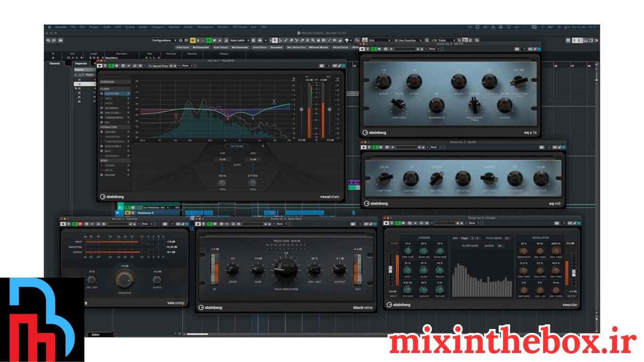Click the DRY / WET knob on VoxComp
Image resolution: width=644 pixels, height=362 pixels.
coord(91,280)
